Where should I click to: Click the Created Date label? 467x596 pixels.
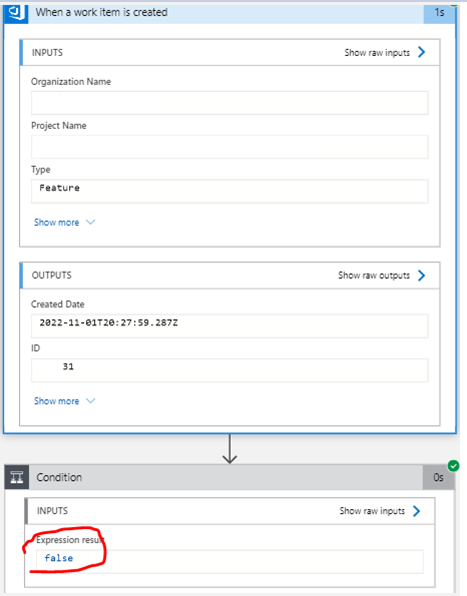coord(58,304)
